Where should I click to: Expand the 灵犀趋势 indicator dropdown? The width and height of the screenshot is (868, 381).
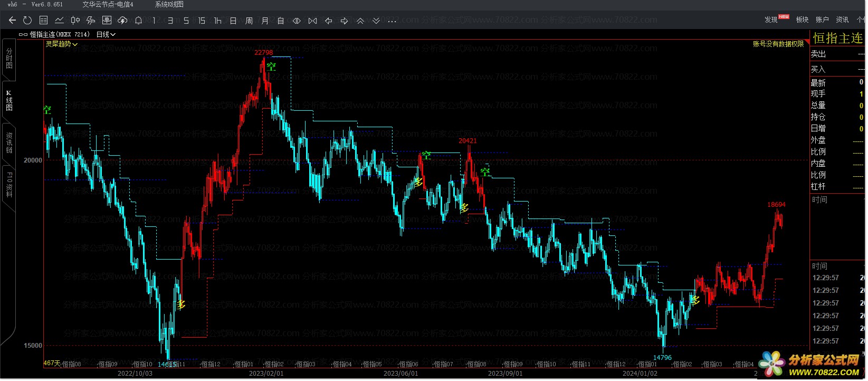pyautogui.click(x=61, y=44)
